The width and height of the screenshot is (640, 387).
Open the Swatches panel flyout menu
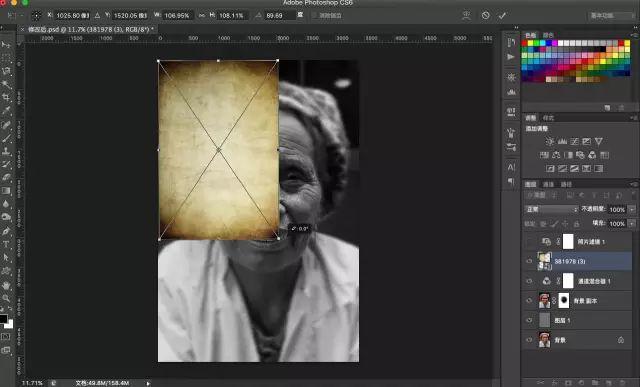(635, 35)
